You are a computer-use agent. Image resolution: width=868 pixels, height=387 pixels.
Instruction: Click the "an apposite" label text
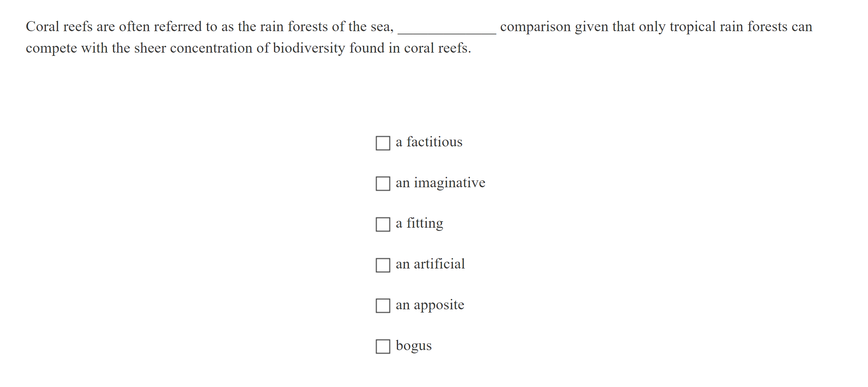pyautogui.click(x=429, y=305)
